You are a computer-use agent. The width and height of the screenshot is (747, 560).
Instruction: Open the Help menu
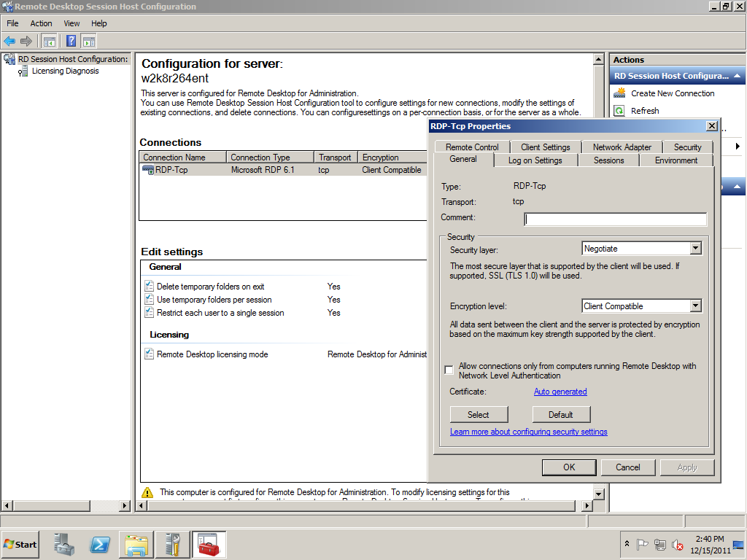point(99,23)
